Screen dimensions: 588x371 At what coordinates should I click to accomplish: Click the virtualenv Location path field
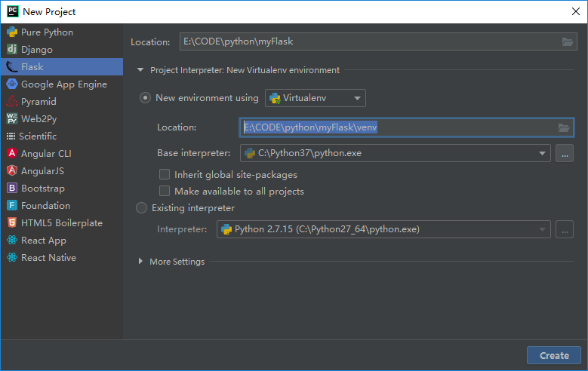pos(407,127)
